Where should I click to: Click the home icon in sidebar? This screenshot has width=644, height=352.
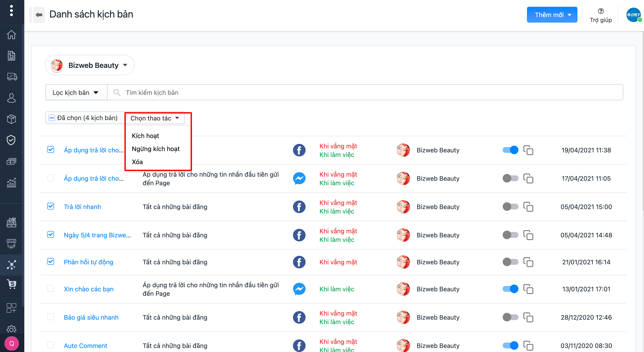point(11,35)
